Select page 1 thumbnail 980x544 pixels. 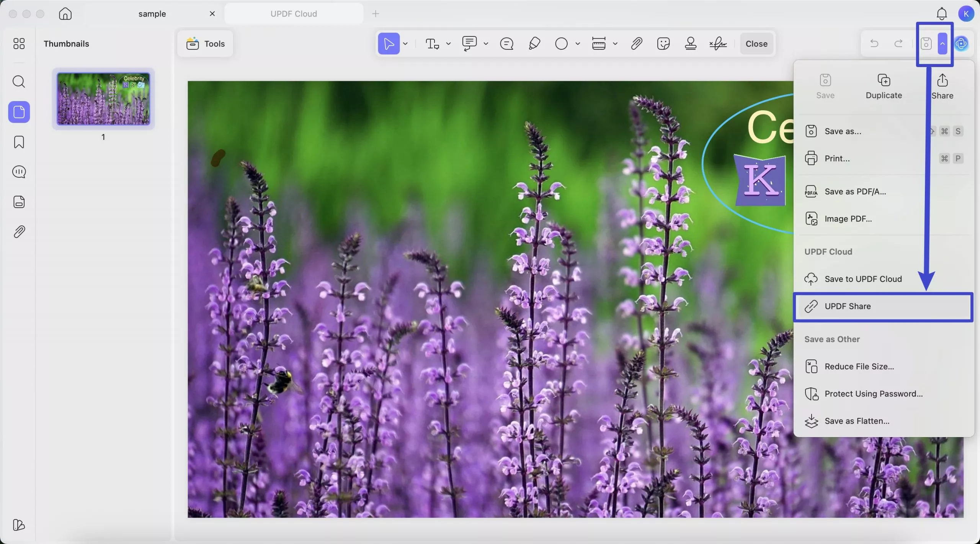pos(103,99)
